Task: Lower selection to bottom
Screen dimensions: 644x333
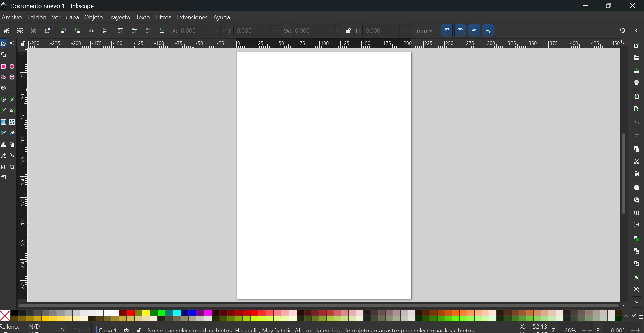Action: pyautogui.click(x=162, y=31)
